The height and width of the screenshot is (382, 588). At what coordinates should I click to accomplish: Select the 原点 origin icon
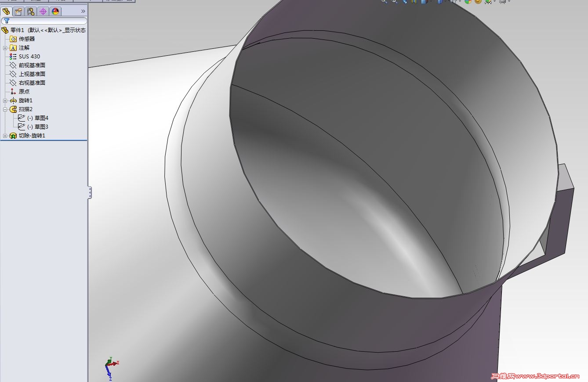(x=13, y=92)
